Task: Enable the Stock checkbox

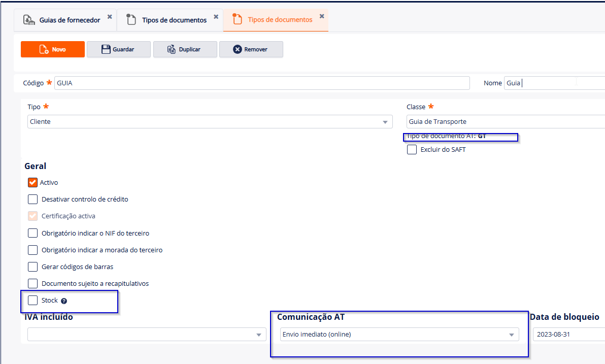Action: (33, 301)
